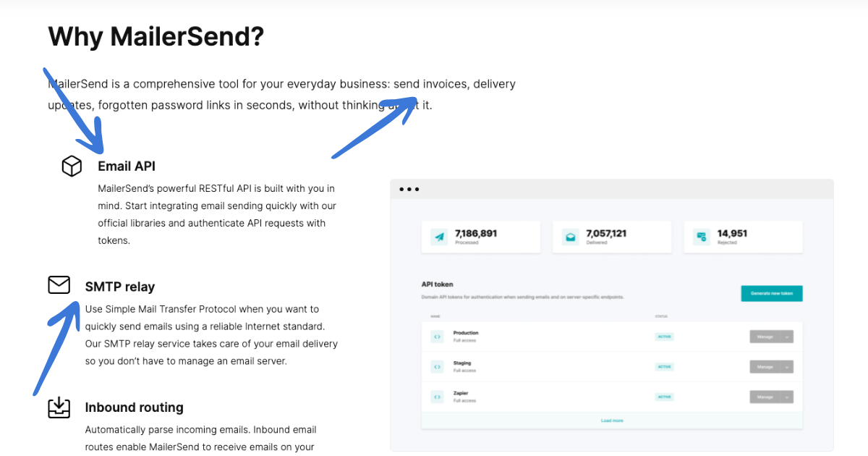
Task: Click the Active status badge for Staging
Action: coord(664,367)
